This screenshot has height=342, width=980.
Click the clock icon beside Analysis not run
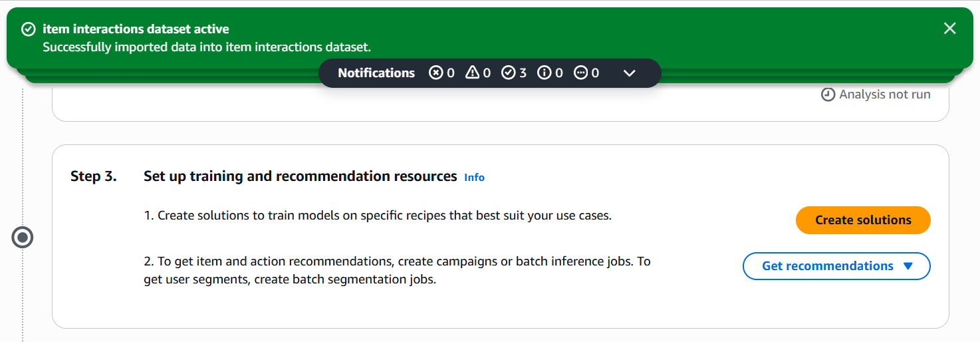click(x=828, y=94)
